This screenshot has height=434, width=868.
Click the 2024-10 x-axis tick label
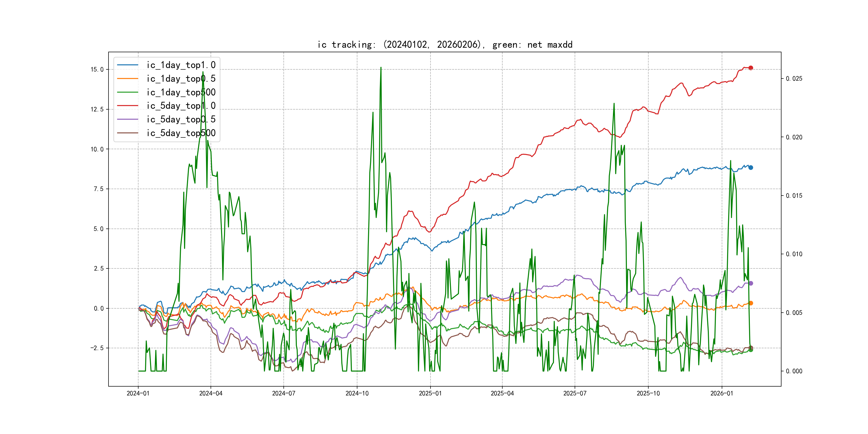click(x=357, y=393)
